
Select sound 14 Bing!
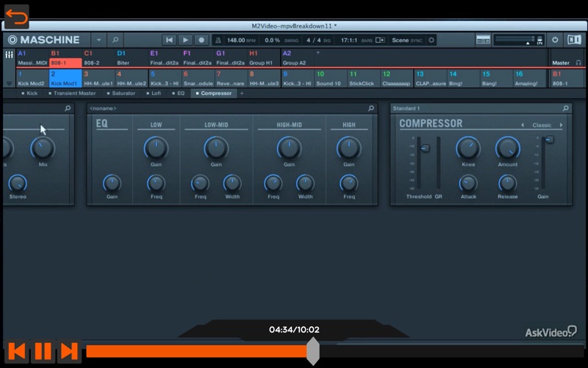462,79
